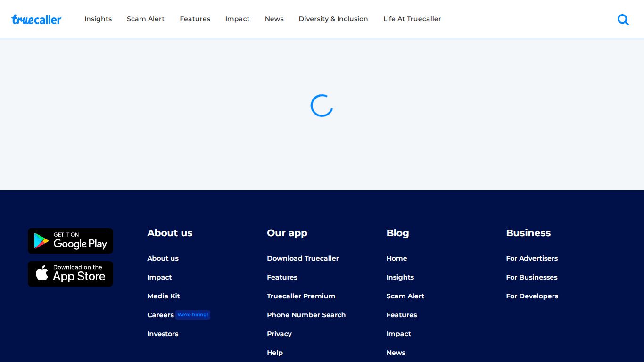The height and width of the screenshot is (362, 644).
Task: Click the Our app footer heading
Action: [x=287, y=233]
